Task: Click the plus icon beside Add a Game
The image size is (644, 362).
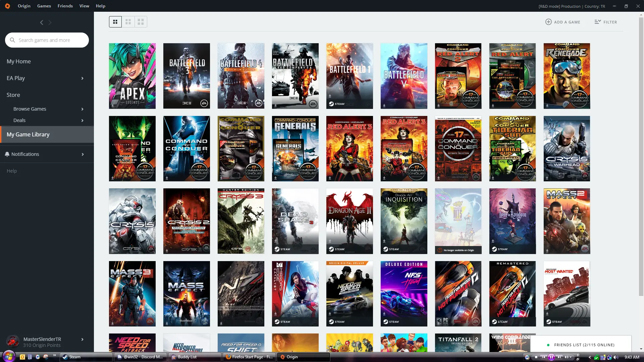Action: click(x=548, y=22)
